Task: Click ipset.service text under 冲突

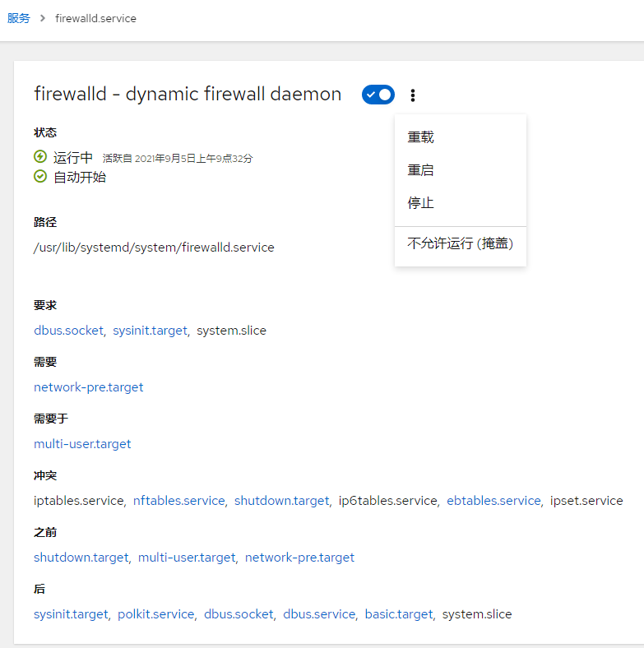Action: tap(586, 501)
